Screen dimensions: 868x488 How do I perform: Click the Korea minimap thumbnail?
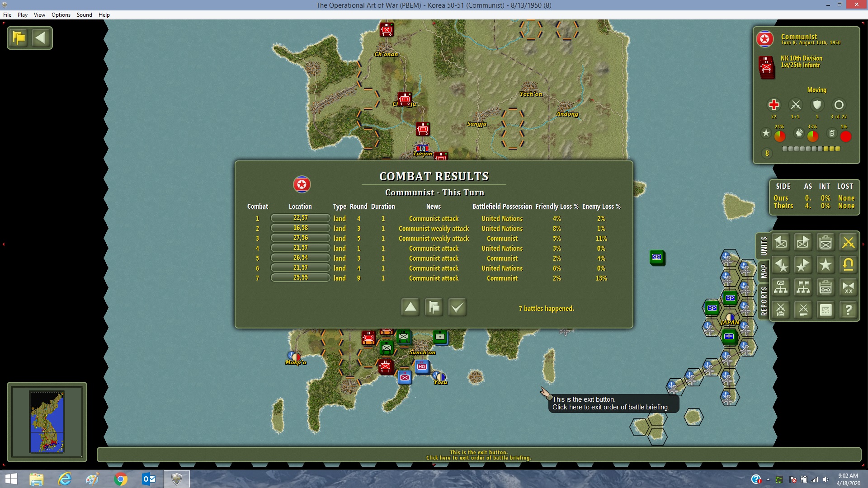47,422
